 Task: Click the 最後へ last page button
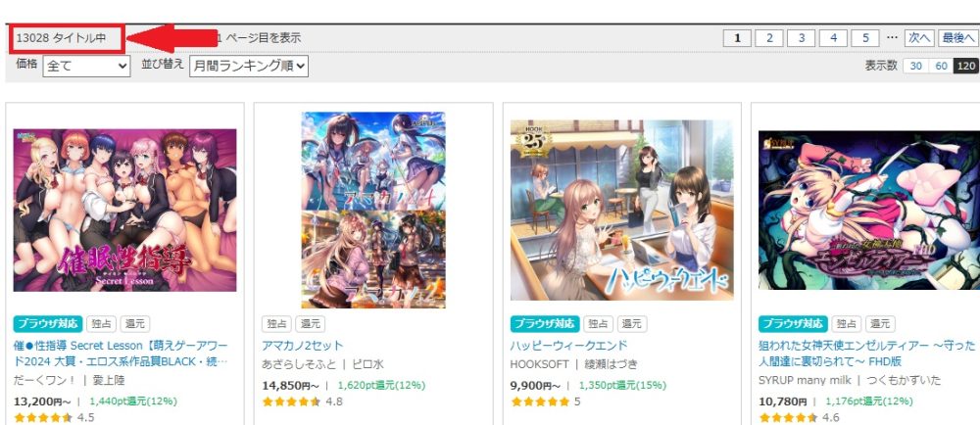(958, 38)
